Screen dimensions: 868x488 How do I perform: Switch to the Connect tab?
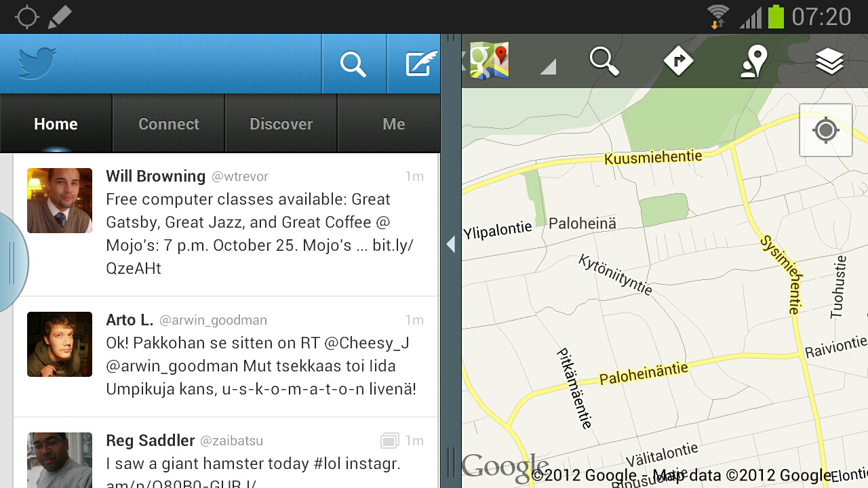[x=169, y=124]
